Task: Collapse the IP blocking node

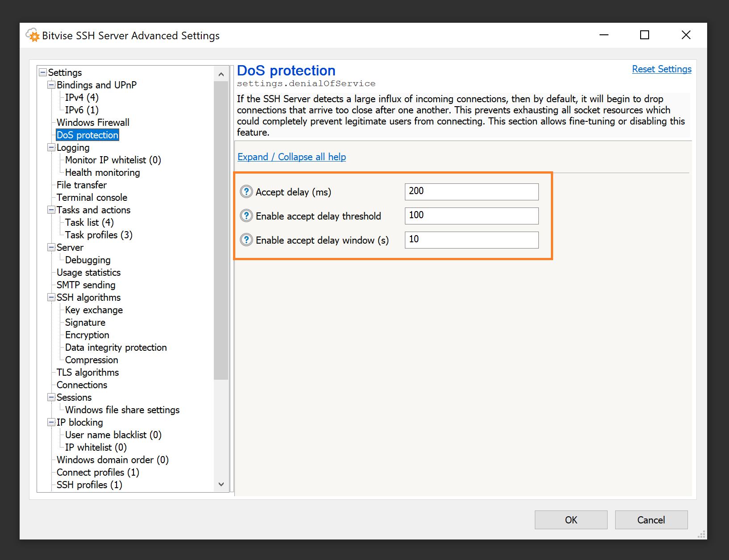Action: pyautogui.click(x=51, y=422)
